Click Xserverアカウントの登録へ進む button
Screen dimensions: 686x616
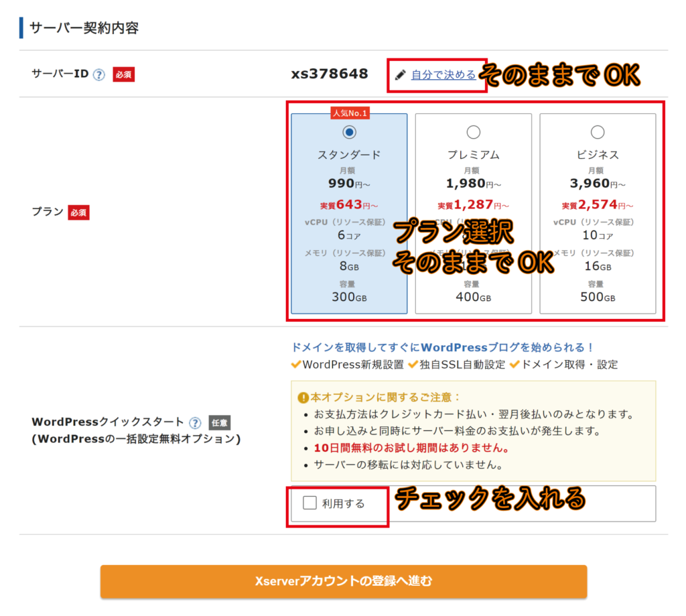pyautogui.click(x=344, y=581)
